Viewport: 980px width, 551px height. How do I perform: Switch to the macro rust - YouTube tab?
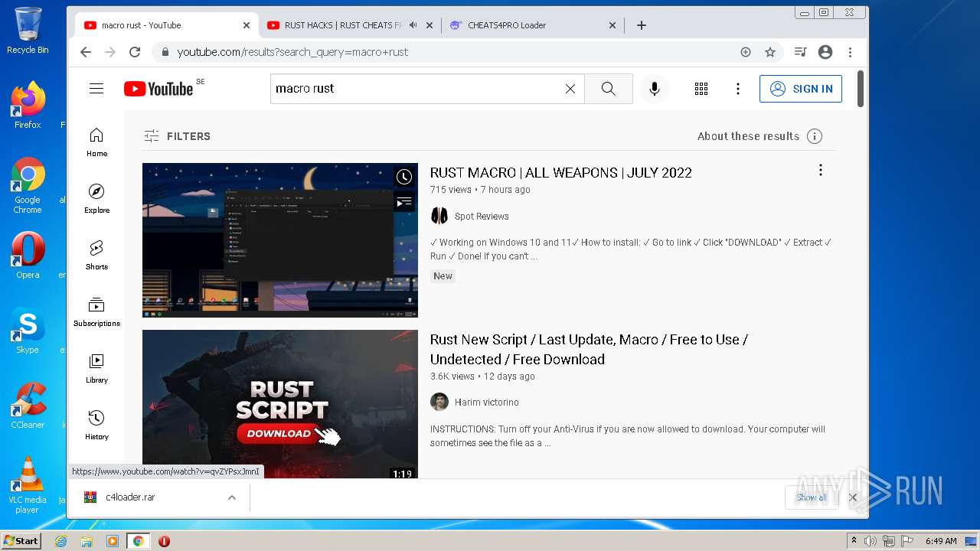[166, 25]
